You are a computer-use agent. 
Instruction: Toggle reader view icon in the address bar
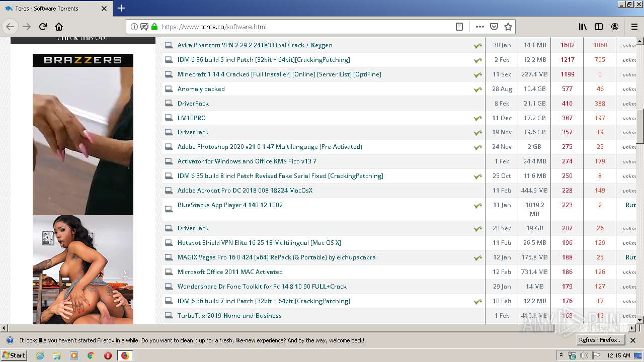459,27
